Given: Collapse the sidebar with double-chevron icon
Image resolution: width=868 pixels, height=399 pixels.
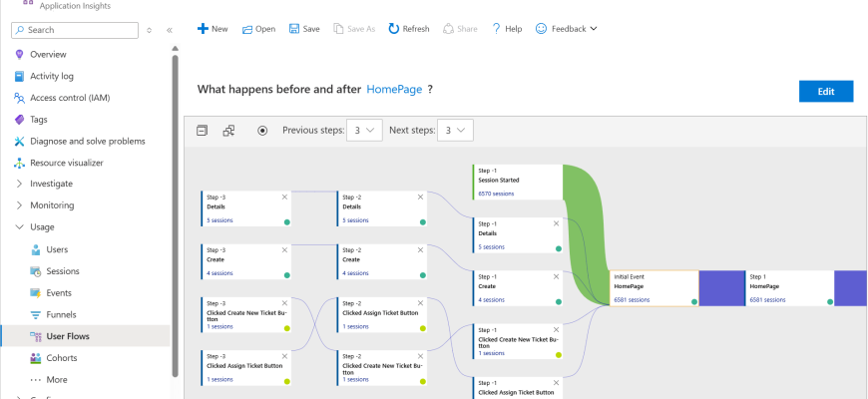Looking at the screenshot, I should 170,31.
